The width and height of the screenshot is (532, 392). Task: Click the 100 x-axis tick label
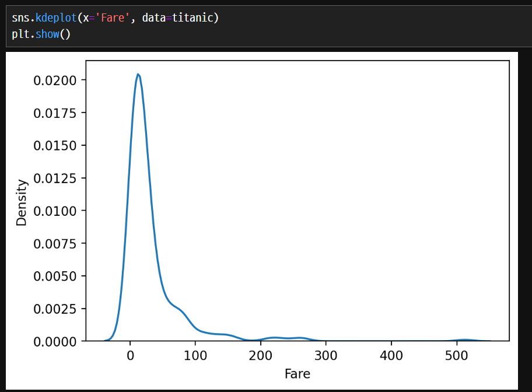[x=195, y=356]
